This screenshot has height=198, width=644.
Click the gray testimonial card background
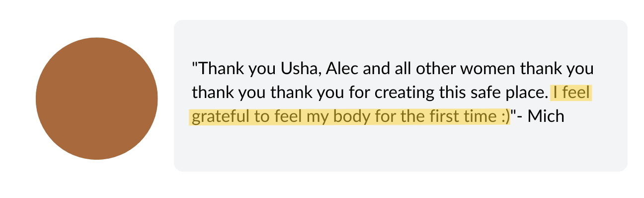point(401,96)
